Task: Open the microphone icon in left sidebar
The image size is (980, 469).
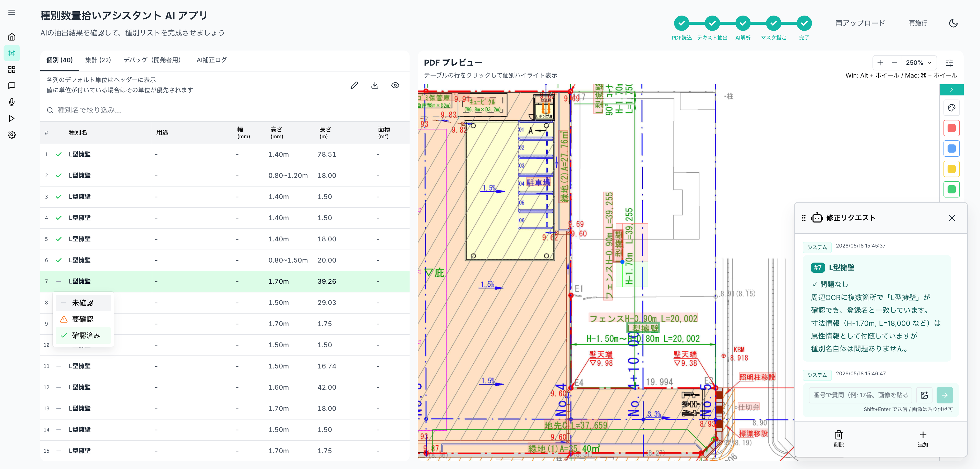Action: (x=12, y=102)
